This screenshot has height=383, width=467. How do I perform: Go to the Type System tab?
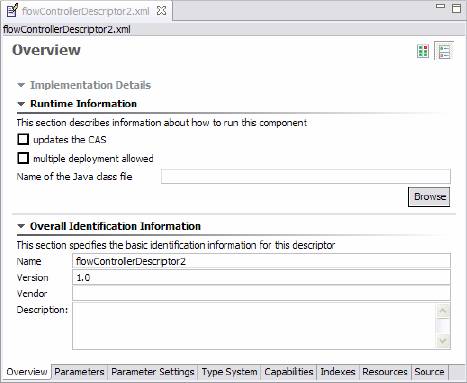tap(229, 372)
